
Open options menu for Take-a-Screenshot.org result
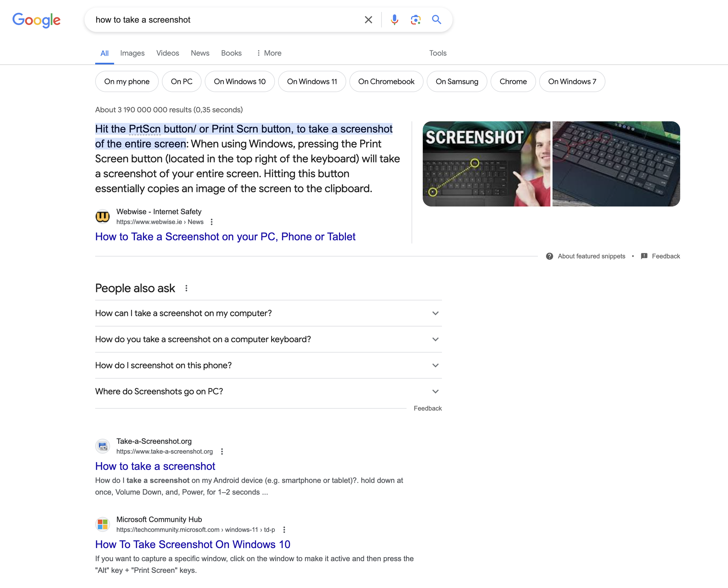[x=222, y=452]
